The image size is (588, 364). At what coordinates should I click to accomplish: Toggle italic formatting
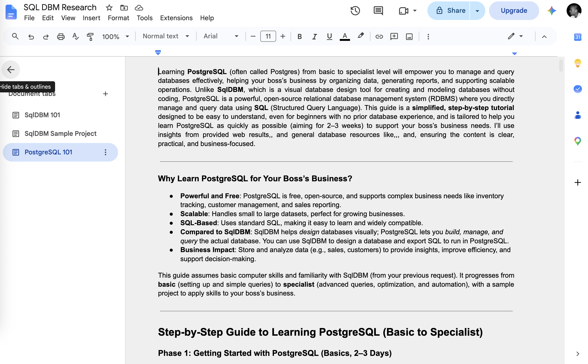pos(314,37)
